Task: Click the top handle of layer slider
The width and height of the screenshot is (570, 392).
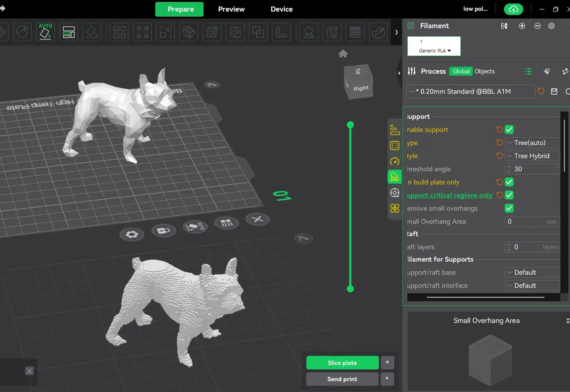Action: (x=350, y=125)
